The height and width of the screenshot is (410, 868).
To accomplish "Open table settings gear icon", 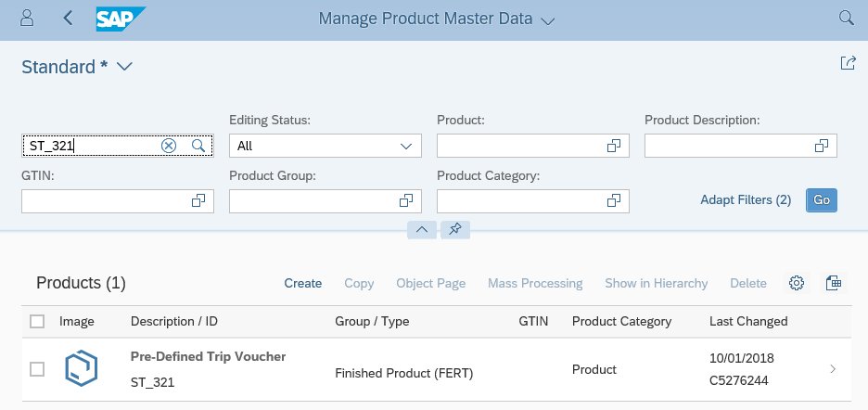I will tap(796, 283).
